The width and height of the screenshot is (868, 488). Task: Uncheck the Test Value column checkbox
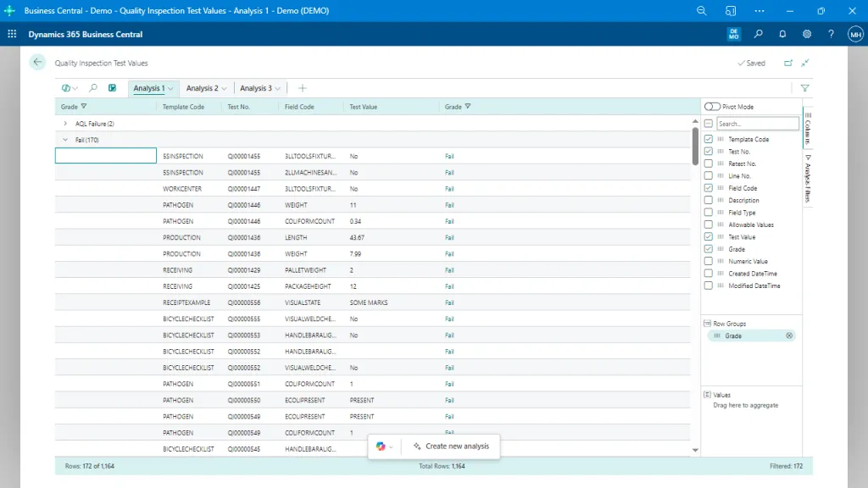point(709,237)
